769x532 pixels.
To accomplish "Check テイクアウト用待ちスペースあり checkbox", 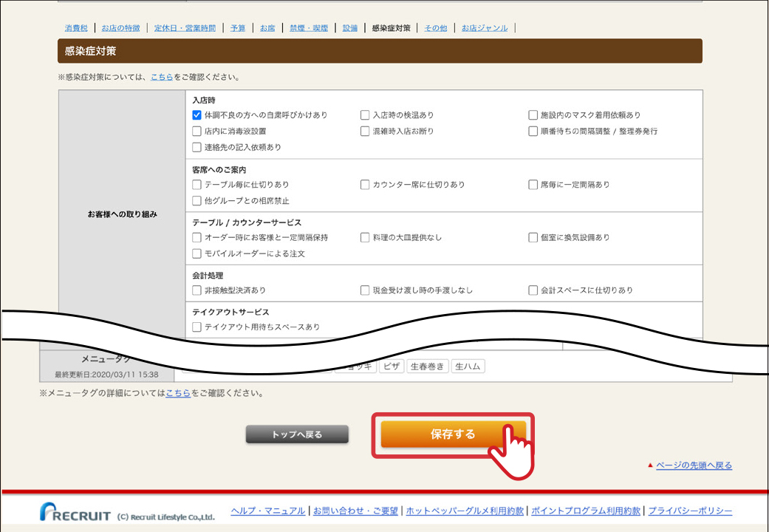I will pyautogui.click(x=196, y=327).
